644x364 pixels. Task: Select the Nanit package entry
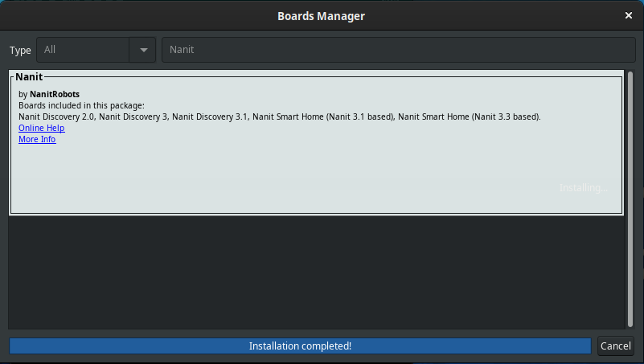316,142
